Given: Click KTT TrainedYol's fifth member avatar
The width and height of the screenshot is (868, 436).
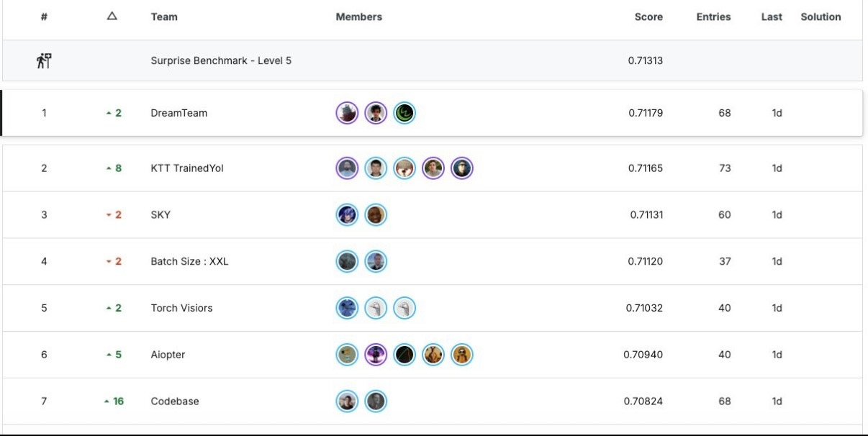Looking at the screenshot, I should 461,168.
